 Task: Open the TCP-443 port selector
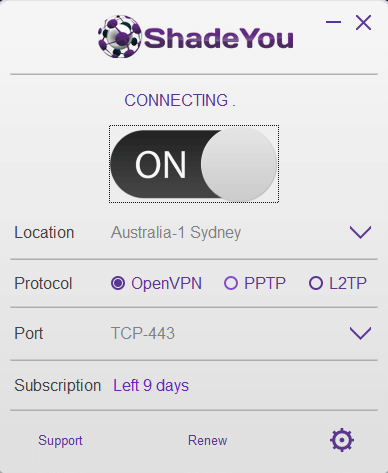coord(143,333)
